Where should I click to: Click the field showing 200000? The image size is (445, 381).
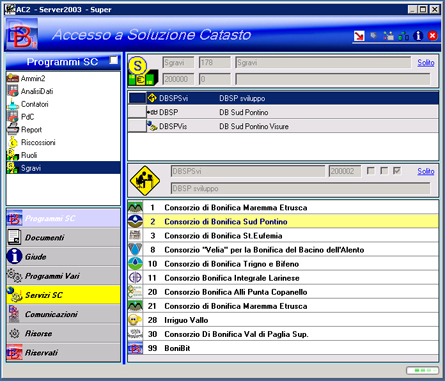179,79
